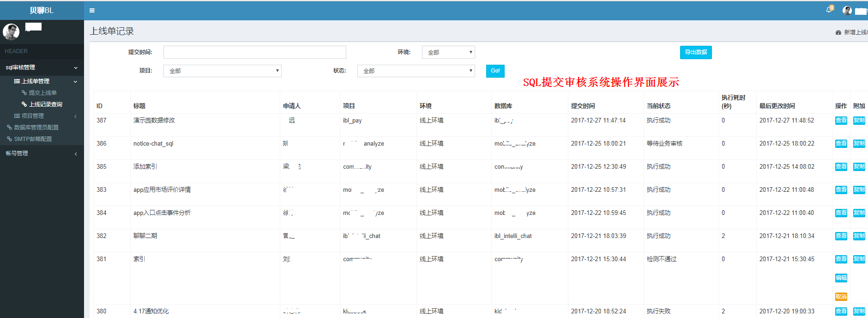Click 查看 button for record 385

pyautogui.click(x=841, y=167)
